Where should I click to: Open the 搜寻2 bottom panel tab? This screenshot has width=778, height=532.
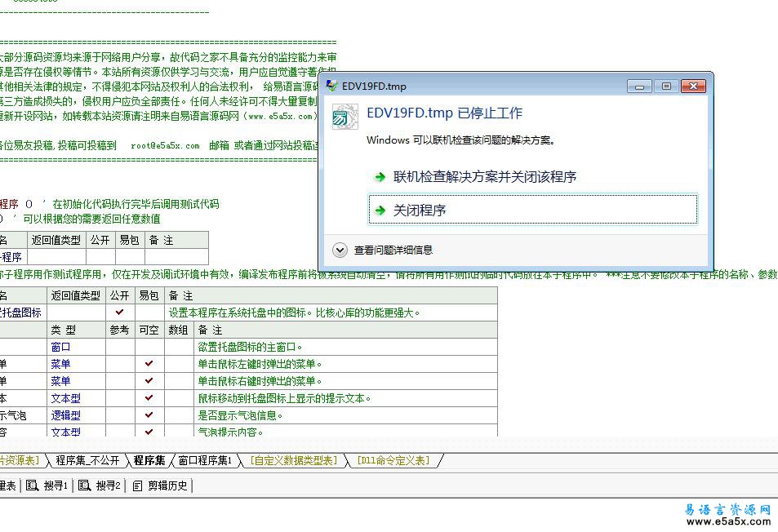(100, 485)
